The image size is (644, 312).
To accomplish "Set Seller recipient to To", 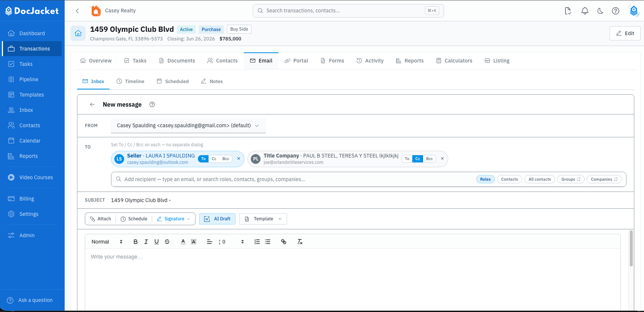I will (203, 159).
